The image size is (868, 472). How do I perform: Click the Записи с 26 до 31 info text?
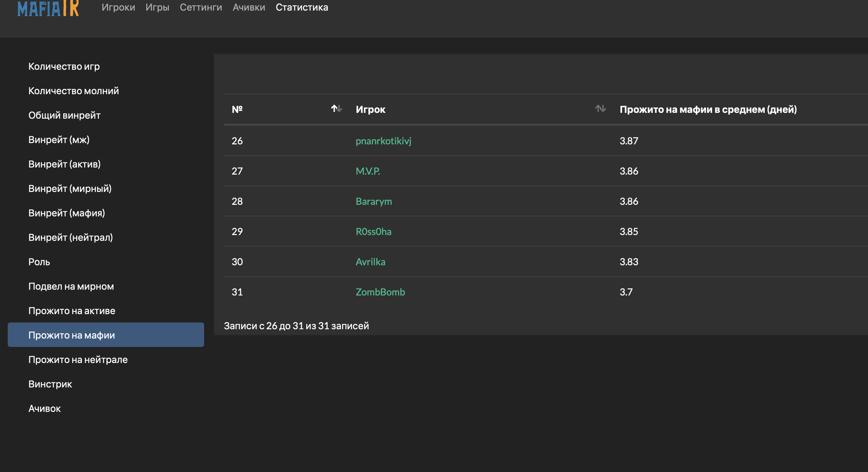296,326
